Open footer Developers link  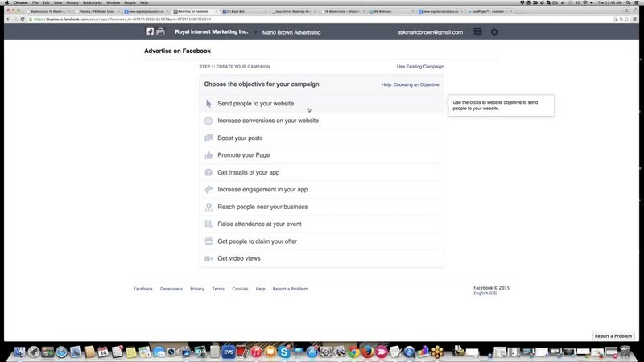[171, 289]
